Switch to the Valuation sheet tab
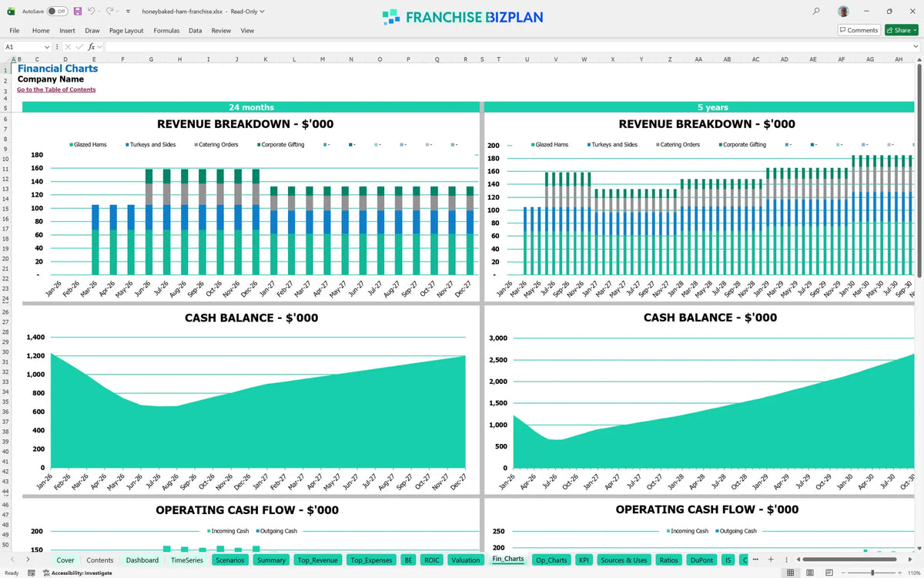Image resolution: width=924 pixels, height=578 pixels. coord(466,560)
